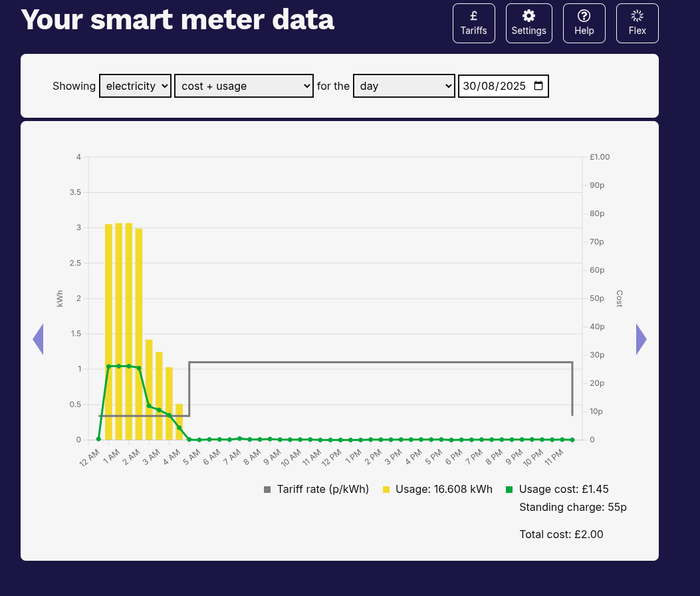Expand the day period dropdown

coord(404,86)
